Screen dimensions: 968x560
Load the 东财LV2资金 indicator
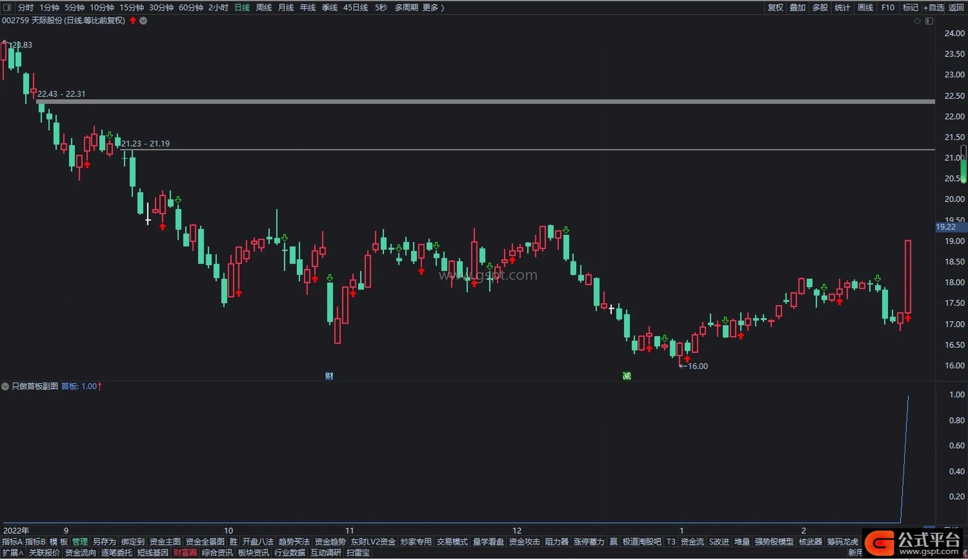pyautogui.click(x=373, y=542)
